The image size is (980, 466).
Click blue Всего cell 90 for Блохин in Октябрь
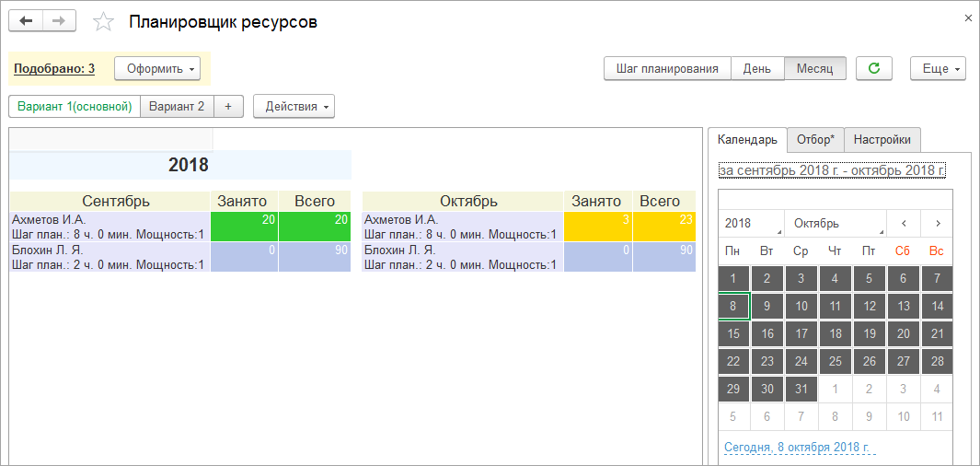pyautogui.click(x=664, y=256)
